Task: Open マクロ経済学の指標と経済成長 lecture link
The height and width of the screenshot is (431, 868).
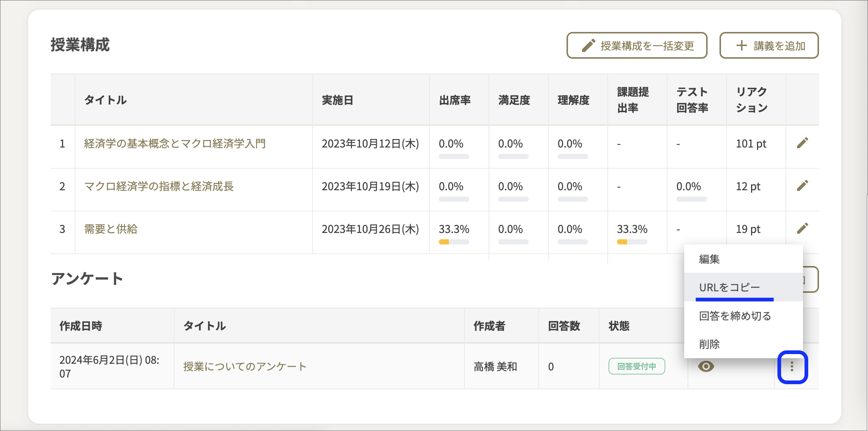Action: tap(159, 186)
